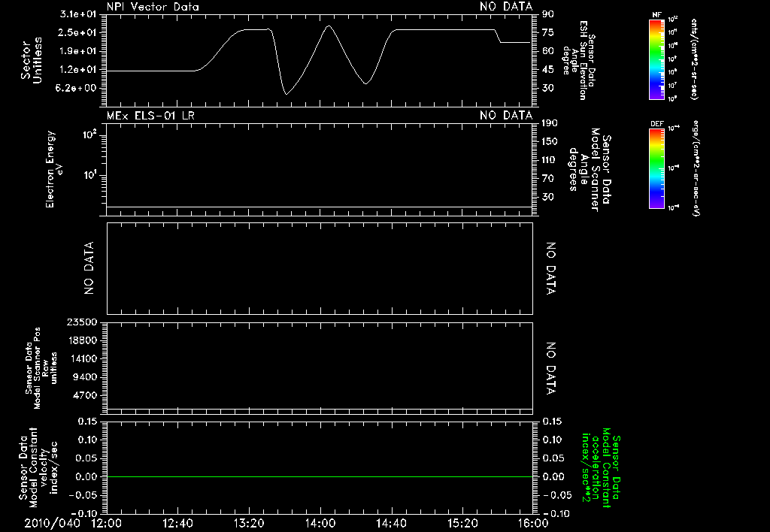Image resolution: width=770 pixels, height=532 pixels.
Task: Click the '1.9e+01' Sector axis value
Action: coord(78,51)
